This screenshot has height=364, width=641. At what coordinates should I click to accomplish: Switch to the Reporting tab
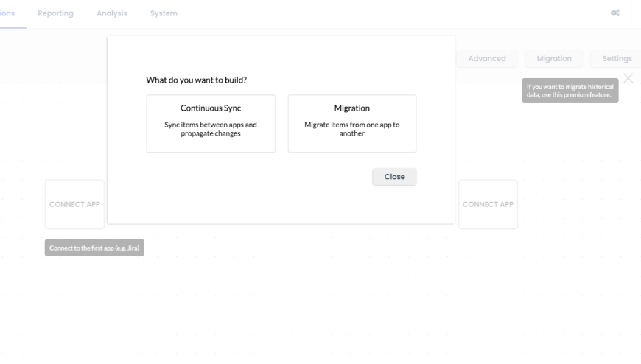tap(56, 14)
